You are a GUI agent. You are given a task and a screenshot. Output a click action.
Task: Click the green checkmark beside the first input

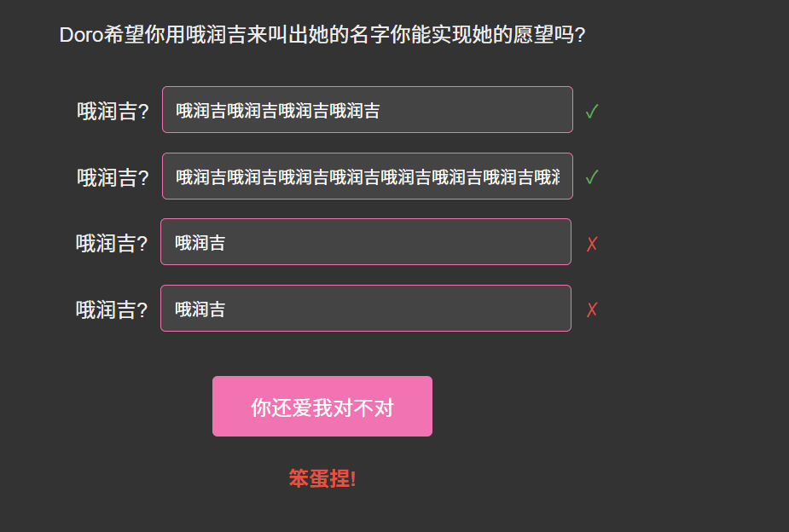coord(592,111)
